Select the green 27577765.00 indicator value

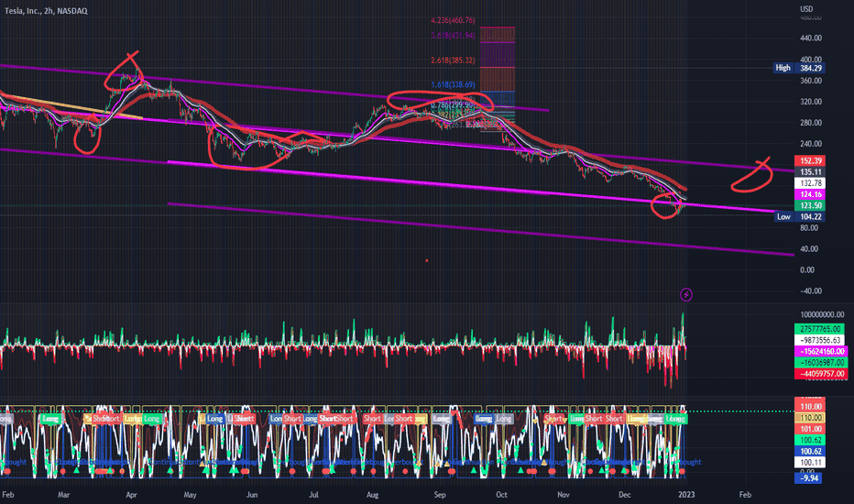tap(820, 329)
